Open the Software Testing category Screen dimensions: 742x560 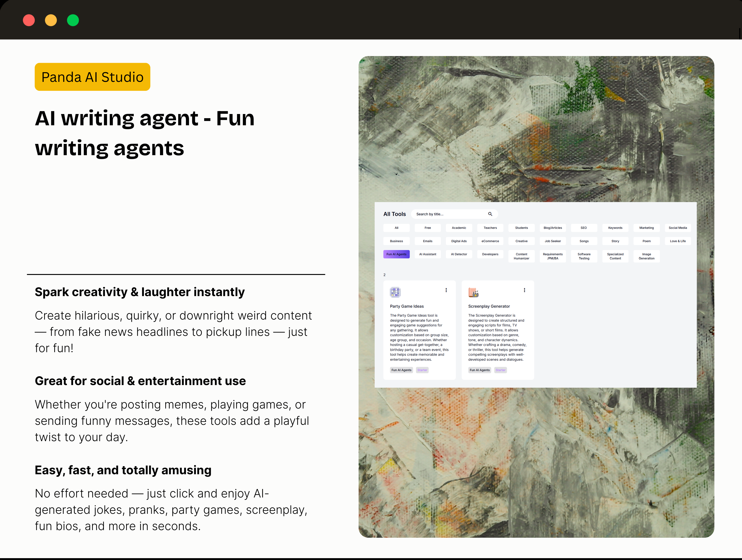[584, 256]
